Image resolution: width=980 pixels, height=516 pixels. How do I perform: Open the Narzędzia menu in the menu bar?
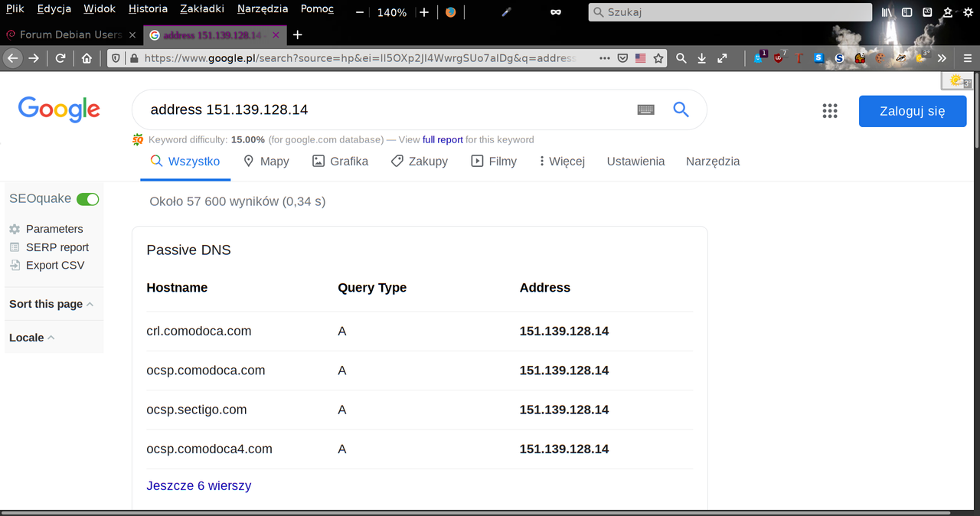(x=263, y=9)
